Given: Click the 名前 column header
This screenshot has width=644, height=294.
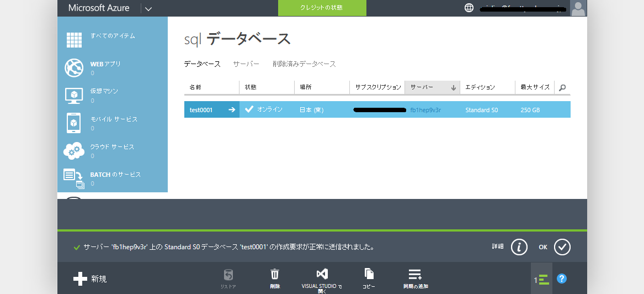Looking at the screenshot, I should coord(211,87).
